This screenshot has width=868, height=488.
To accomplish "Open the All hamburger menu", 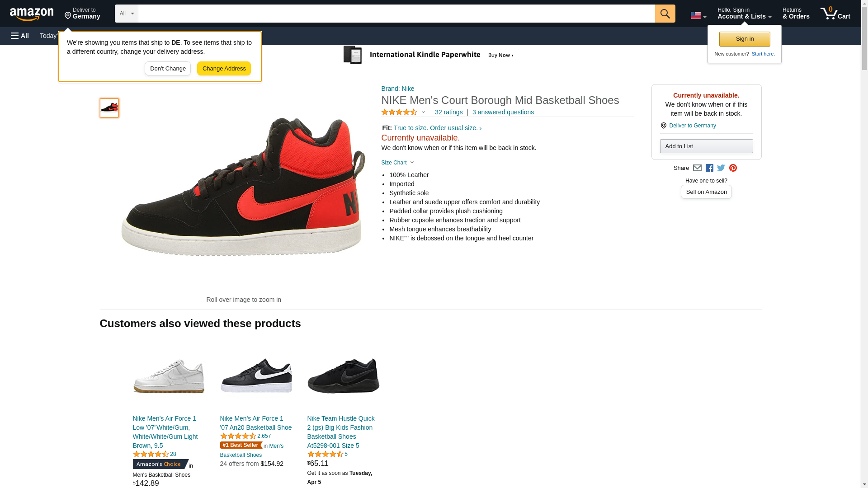I will (x=20, y=36).
